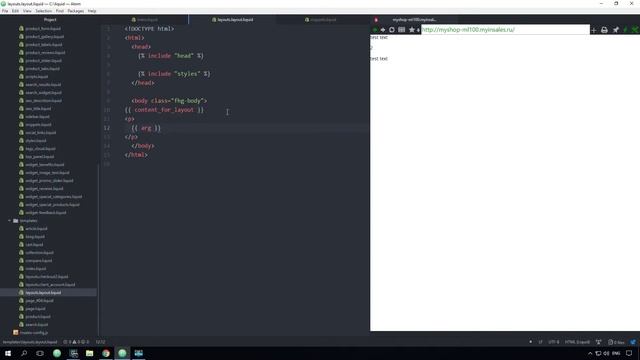Open widget_special_categories.liquid in the tree
The height and width of the screenshot is (360, 640).
tap(53, 197)
